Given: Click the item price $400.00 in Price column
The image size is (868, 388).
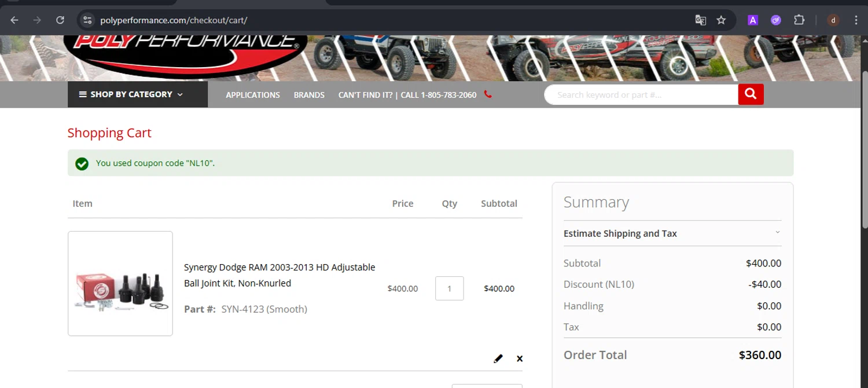Looking at the screenshot, I should [403, 288].
